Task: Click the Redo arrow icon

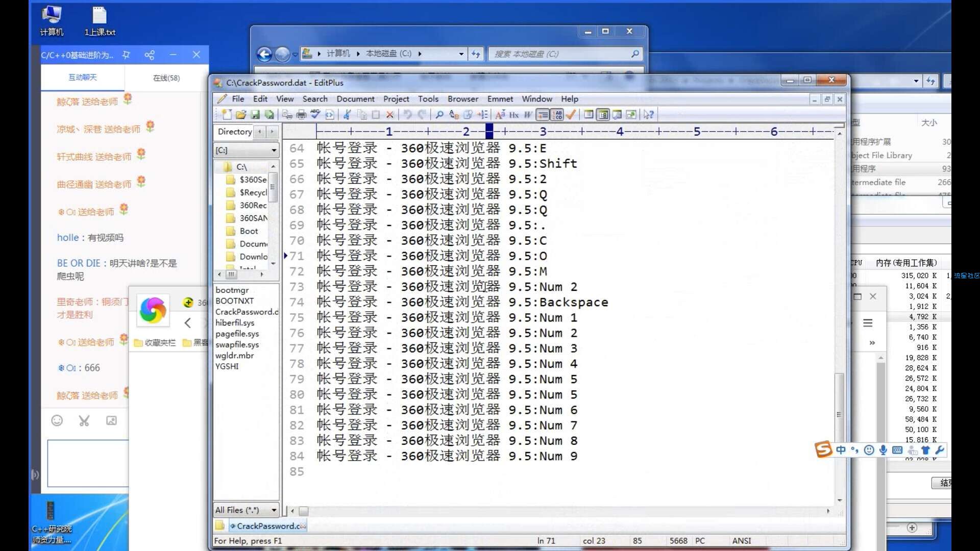Action: (x=422, y=115)
